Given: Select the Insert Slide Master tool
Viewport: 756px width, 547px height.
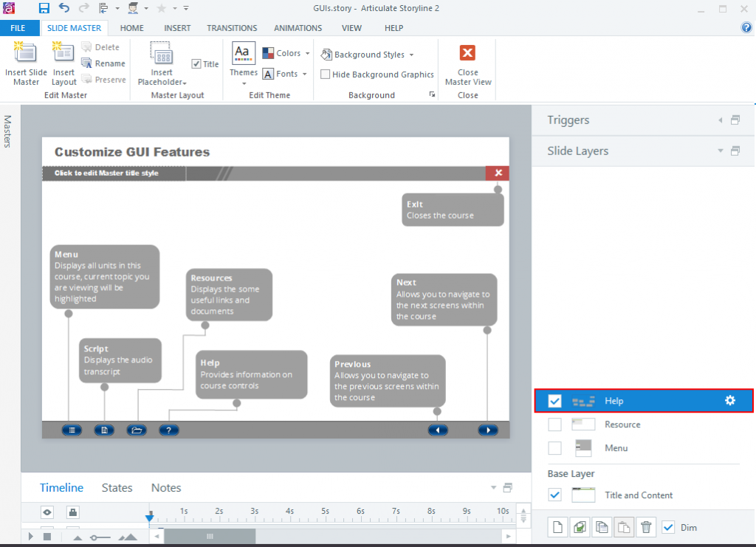Looking at the screenshot, I should point(26,63).
